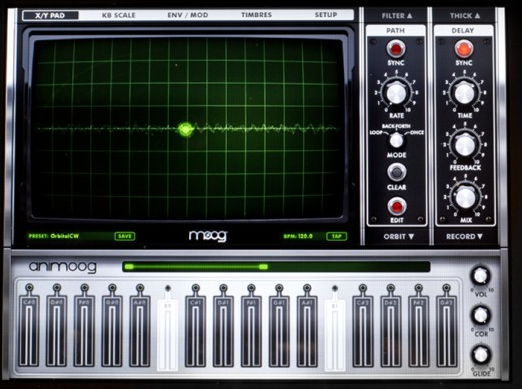Play the F#1 key
This screenshot has height=389, width=522.
(x=251, y=331)
